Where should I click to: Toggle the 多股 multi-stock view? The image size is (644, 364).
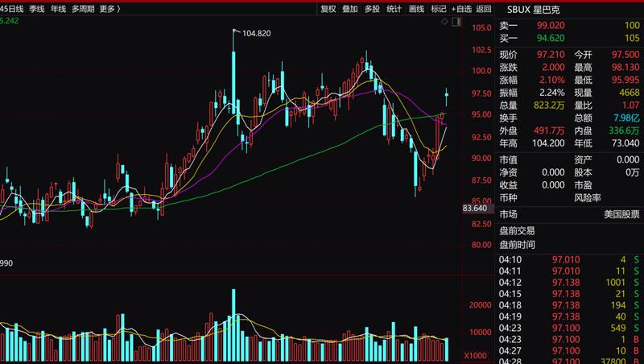point(372,9)
